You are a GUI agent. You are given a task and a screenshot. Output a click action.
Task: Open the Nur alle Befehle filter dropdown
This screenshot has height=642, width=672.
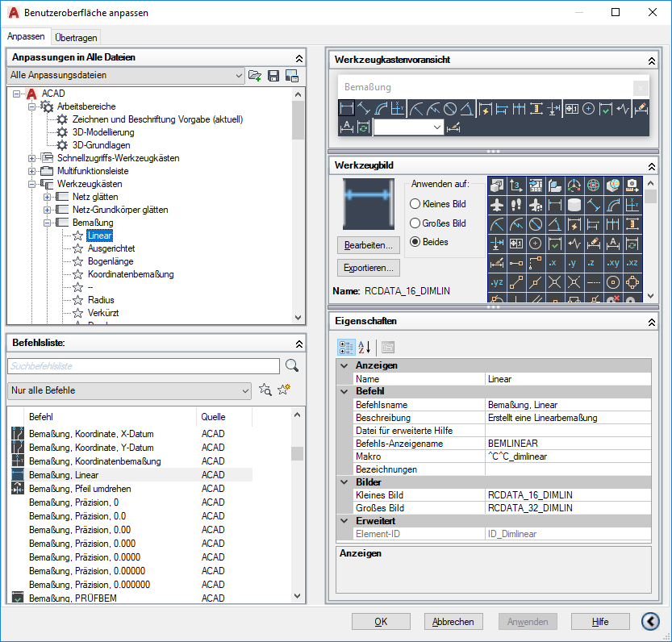click(129, 390)
